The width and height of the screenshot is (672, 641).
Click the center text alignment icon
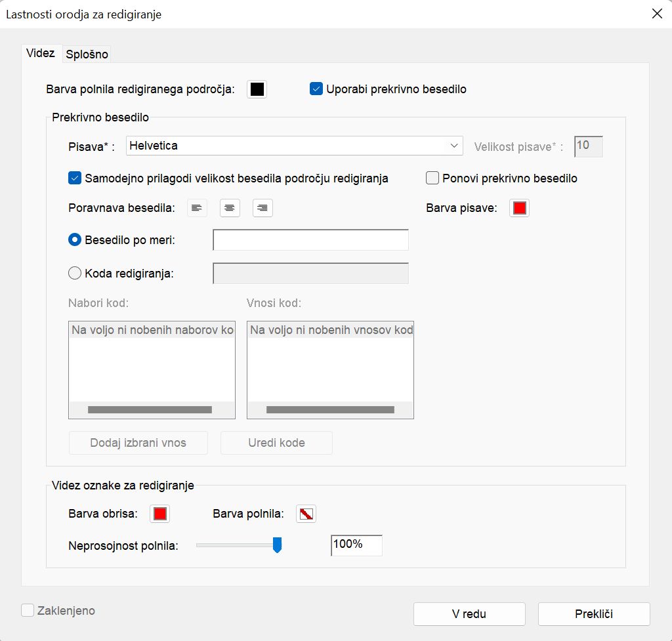click(x=230, y=209)
